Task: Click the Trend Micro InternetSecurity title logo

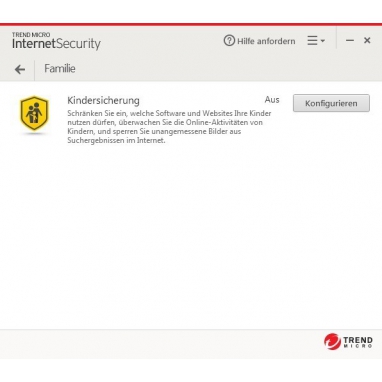Action: (56, 41)
